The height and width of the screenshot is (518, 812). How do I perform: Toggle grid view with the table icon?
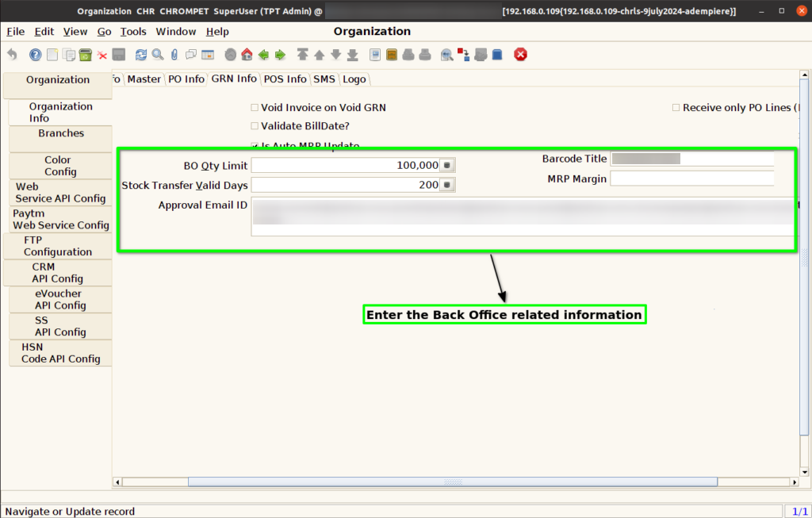(x=208, y=55)
